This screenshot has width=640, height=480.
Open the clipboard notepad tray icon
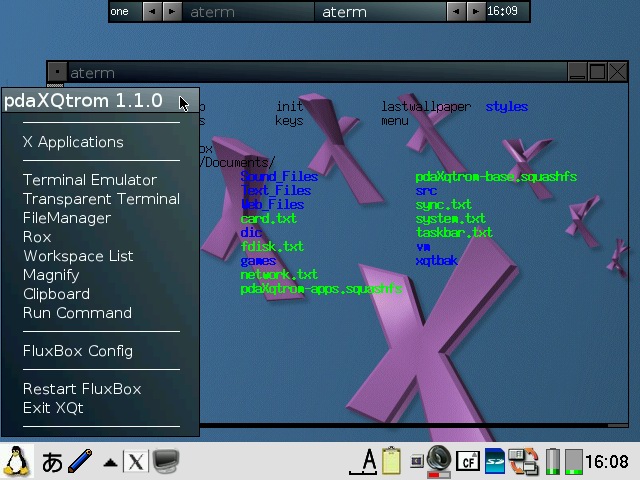(392, 461)
